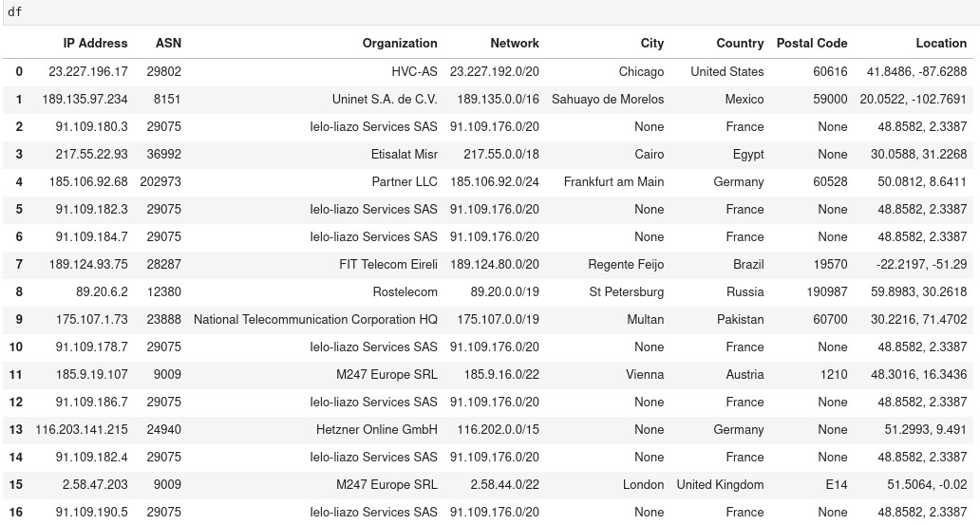This screenshot has height=525, width=980.
Task: Click the Network column header
Action: tap(514, 43)
